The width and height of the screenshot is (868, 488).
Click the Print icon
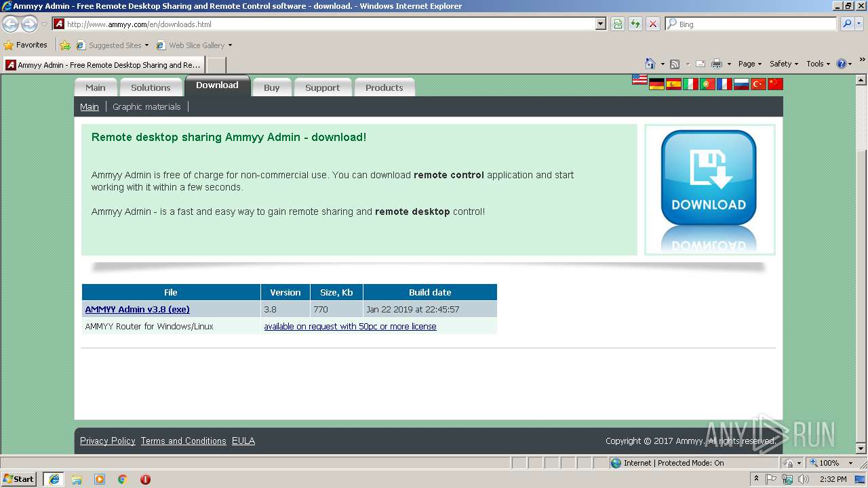(717, 64)
